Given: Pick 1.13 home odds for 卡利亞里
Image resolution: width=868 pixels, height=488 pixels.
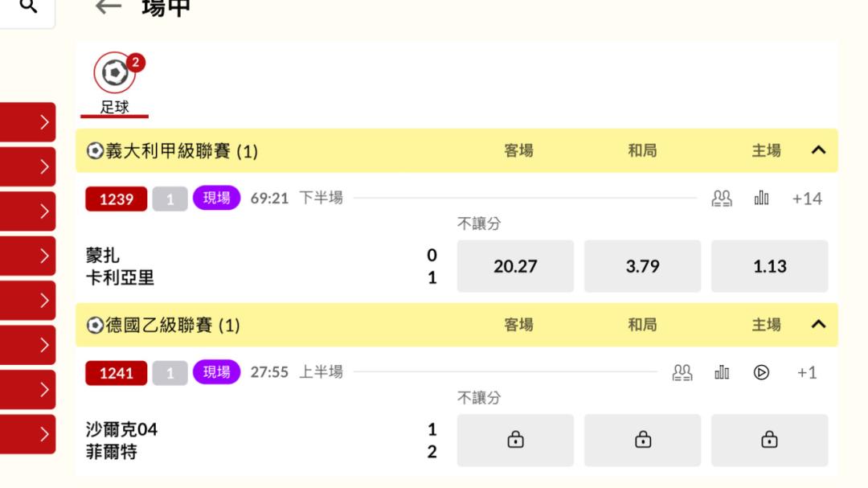Looking at the screenshot, I should click(x=769, y=266).
